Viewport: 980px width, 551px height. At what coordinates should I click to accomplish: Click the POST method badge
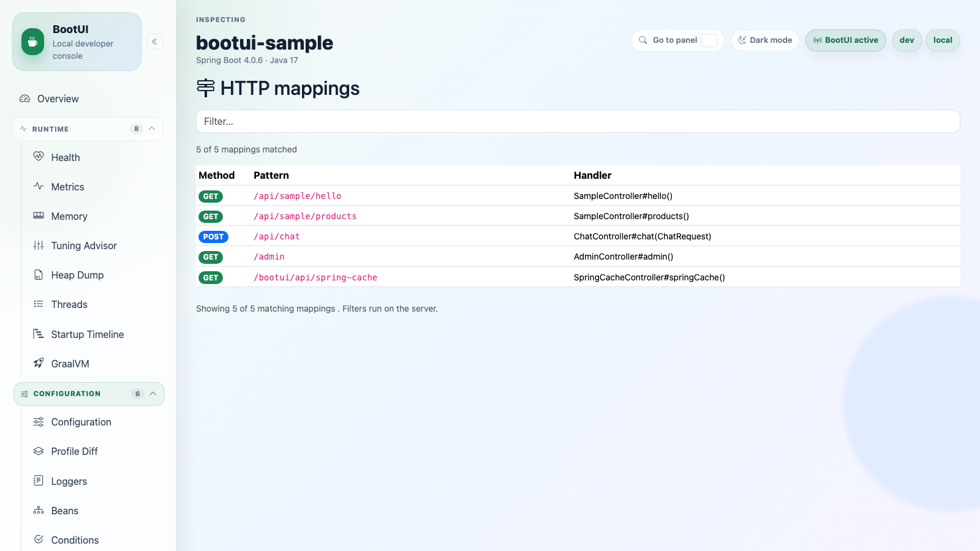point(213,237)
